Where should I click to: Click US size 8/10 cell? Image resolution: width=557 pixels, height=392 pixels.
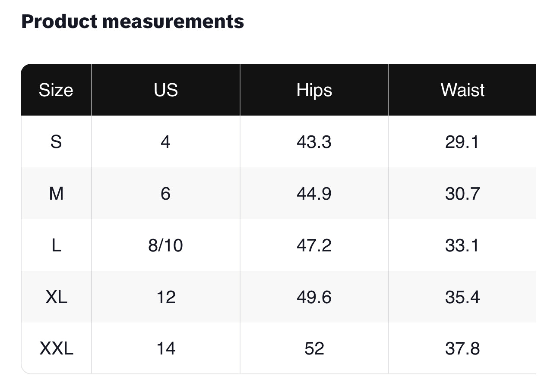tap(166, 245)
